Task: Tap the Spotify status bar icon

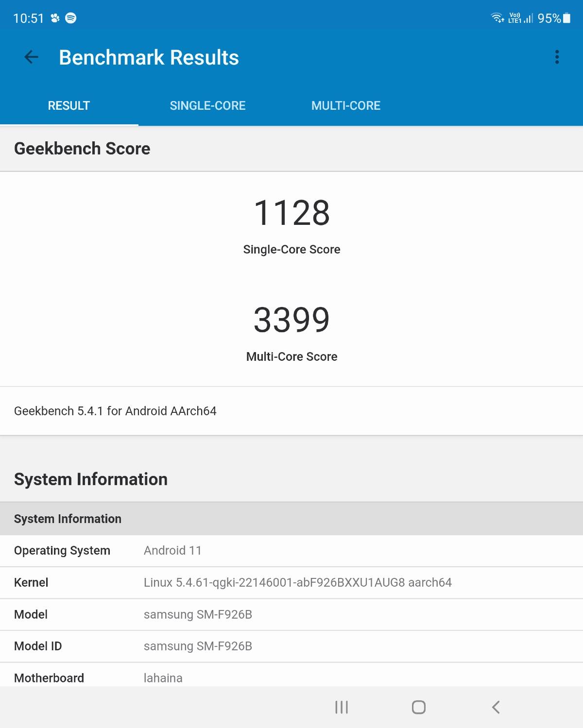Action: click(x=71, y=18)
